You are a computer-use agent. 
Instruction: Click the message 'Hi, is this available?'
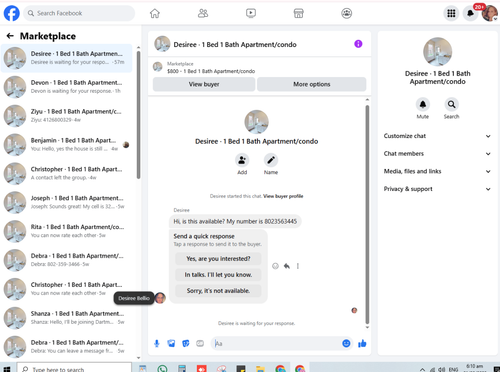[235, 221]
